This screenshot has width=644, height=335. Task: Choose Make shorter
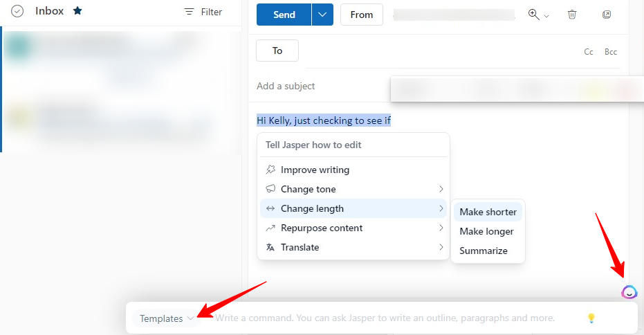tap(488, 212)
